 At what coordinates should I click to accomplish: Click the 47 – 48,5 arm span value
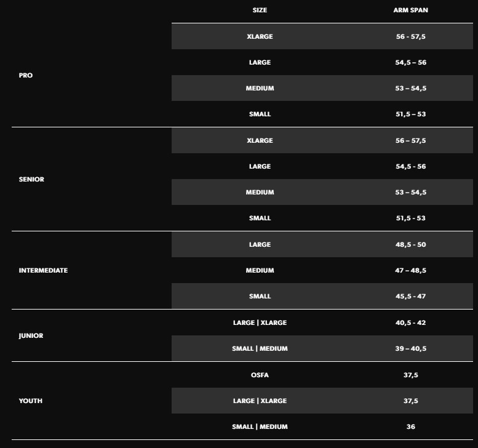click(x=411, y=270)
